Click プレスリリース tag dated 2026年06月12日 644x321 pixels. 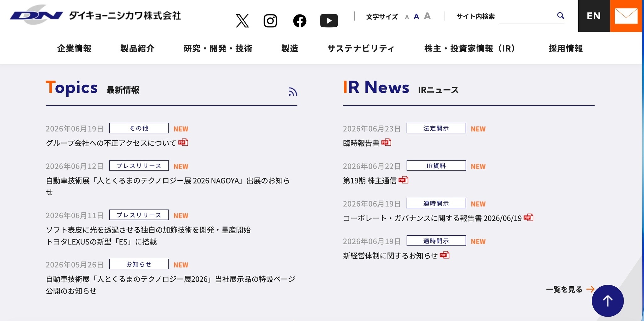[x=139, y=166]
